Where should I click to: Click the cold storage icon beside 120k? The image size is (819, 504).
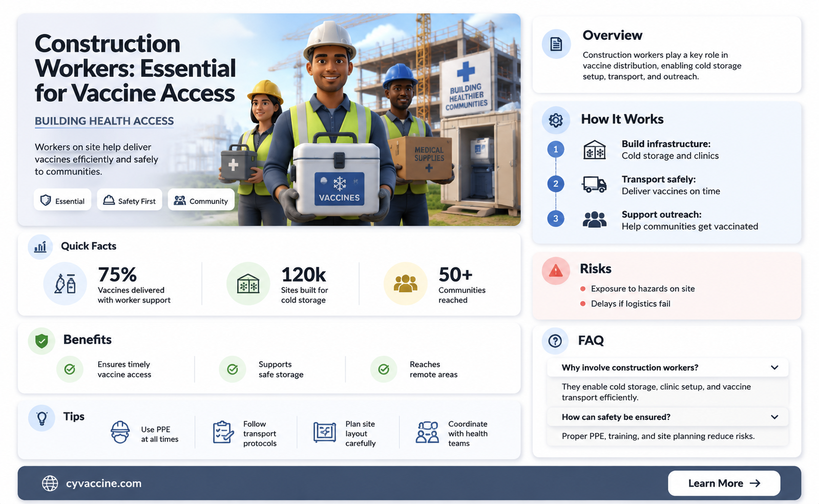(x=248, y=283)
